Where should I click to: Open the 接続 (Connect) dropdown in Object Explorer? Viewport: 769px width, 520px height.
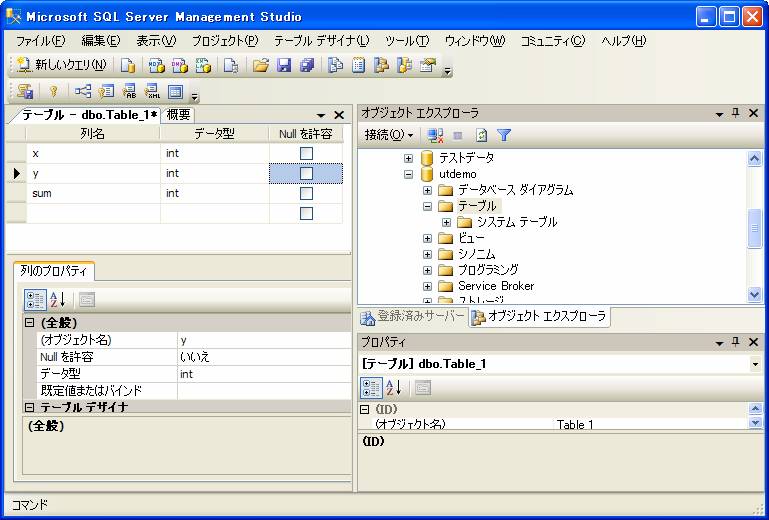[389, 135]
